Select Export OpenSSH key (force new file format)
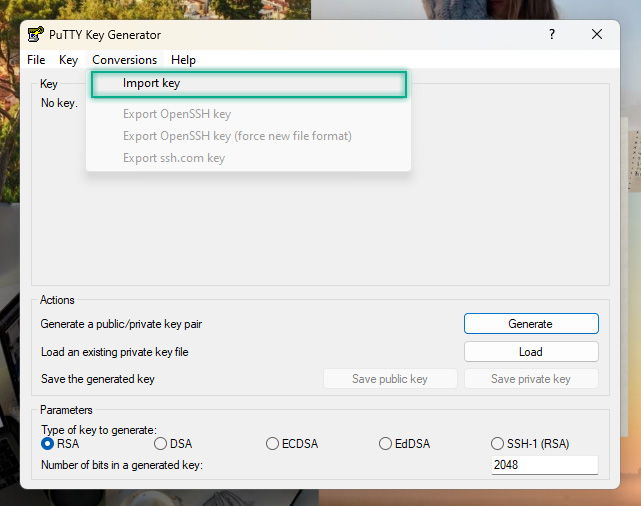This screenshot has width=641, height=506. pos(249,136)
